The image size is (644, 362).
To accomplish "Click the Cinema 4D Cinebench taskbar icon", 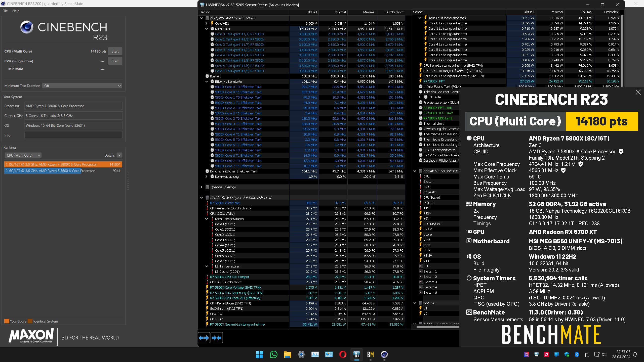I will pos(384,354).
